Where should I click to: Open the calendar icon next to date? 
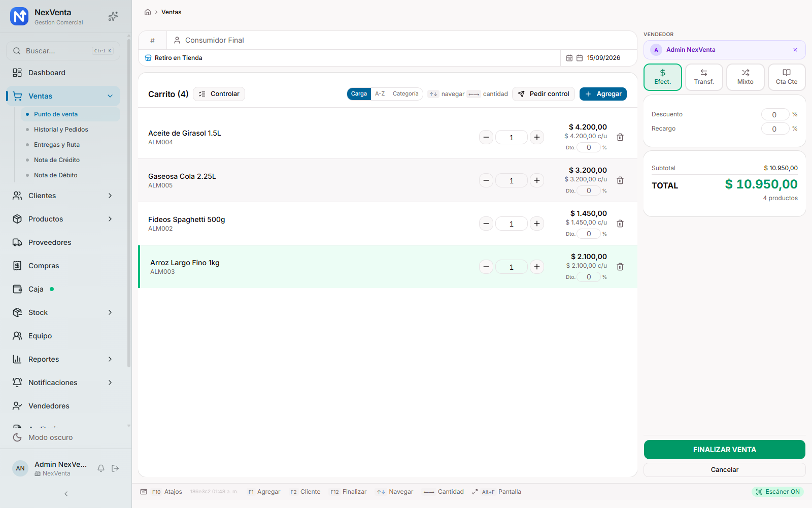(x=580, y=58)
